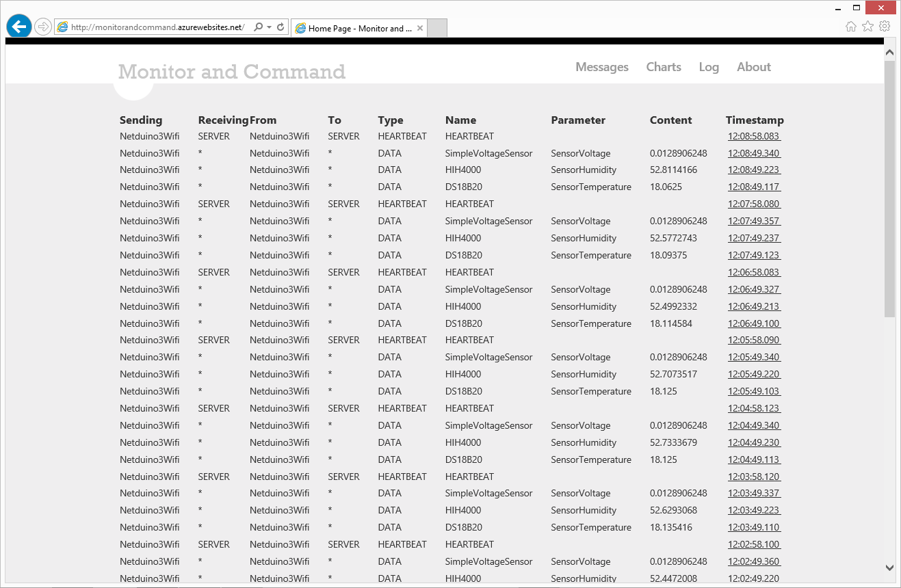The image size is (901, 588).
Task: Open the Messages menu item
Action: (602, 67)
